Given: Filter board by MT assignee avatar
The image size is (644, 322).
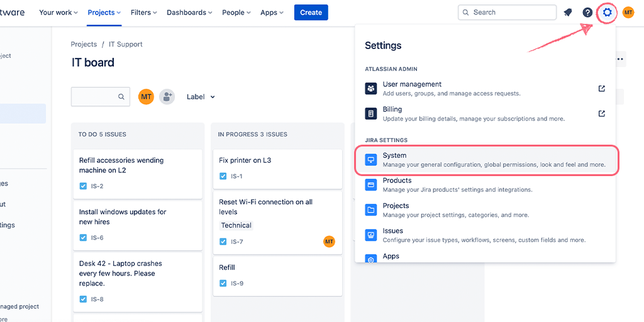Looking at the screenshot, I should tap(146, 97).
